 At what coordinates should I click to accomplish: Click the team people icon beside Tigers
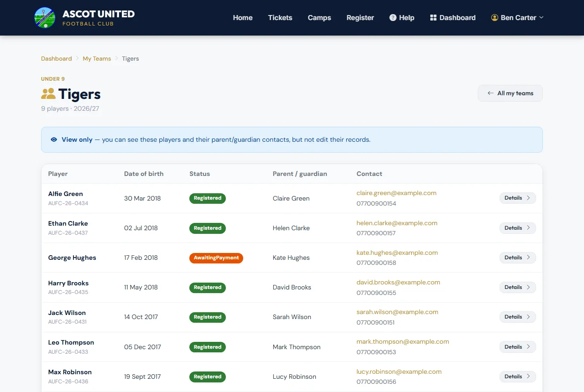point(48,94)
